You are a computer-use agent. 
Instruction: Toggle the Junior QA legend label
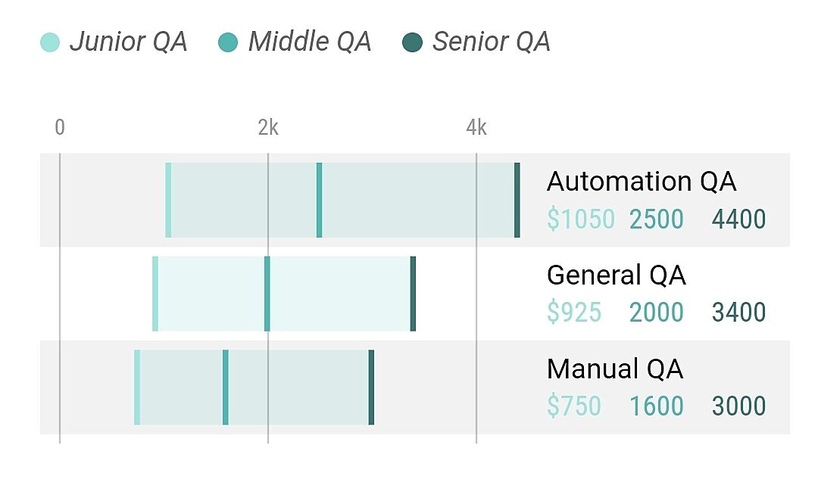coord(128,42)
